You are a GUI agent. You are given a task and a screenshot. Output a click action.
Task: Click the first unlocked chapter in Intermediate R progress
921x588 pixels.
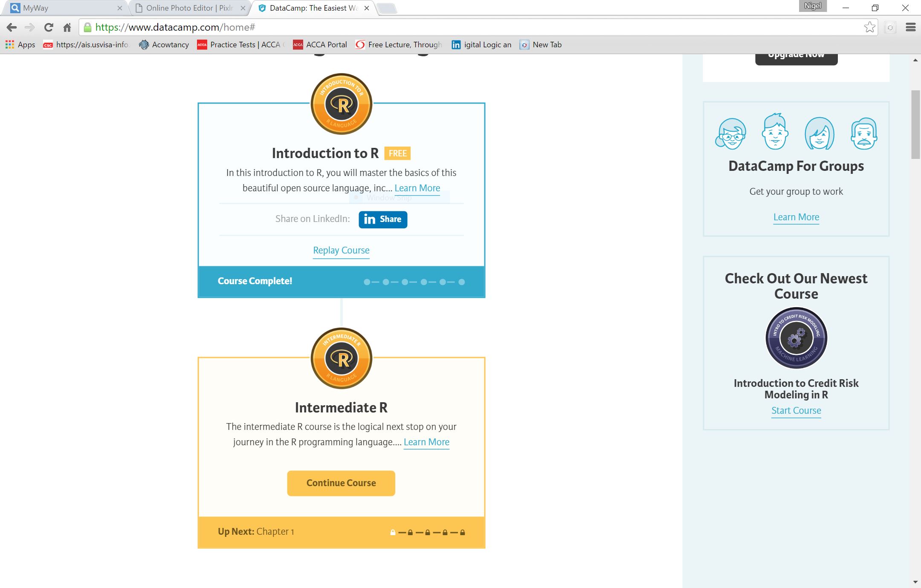393,533
